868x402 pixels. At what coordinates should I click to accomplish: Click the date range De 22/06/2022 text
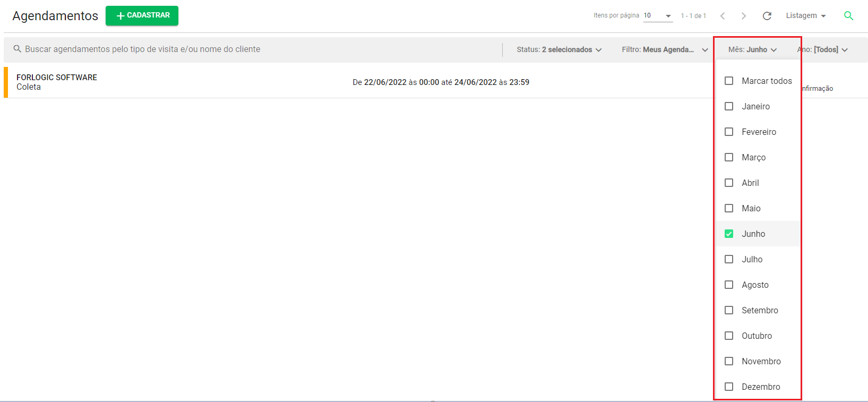(441, 82)
